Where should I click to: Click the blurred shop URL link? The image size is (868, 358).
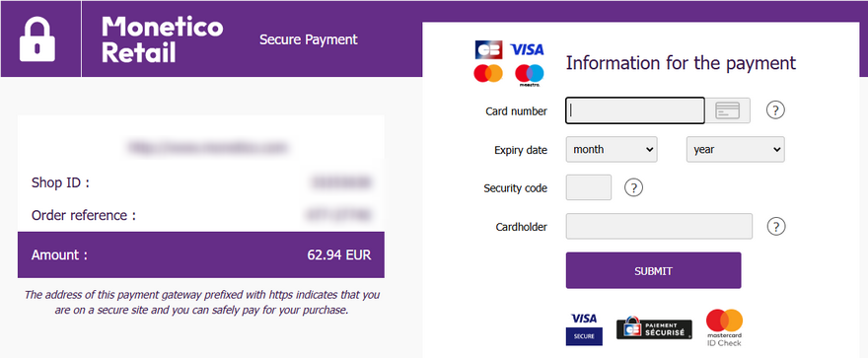207,148
